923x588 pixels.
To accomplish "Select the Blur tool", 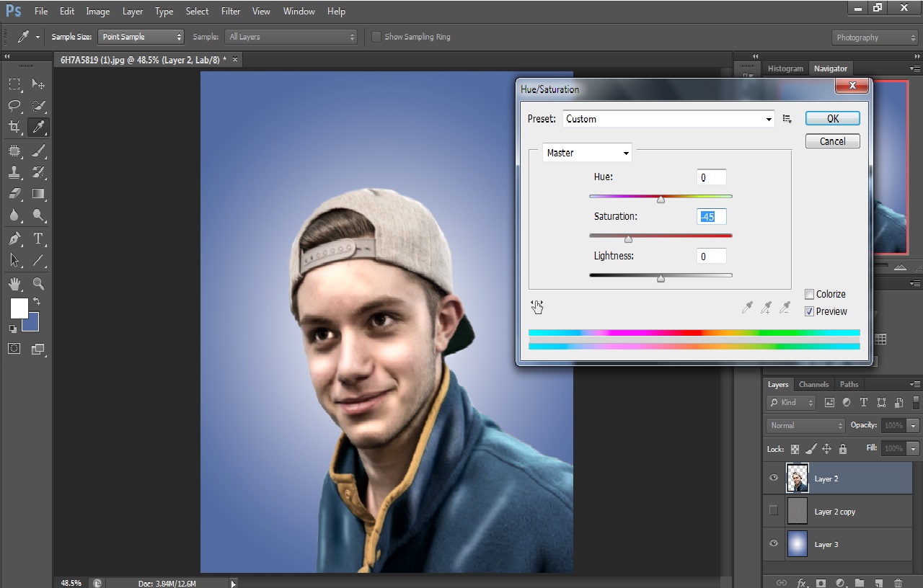I will (14, 215).
